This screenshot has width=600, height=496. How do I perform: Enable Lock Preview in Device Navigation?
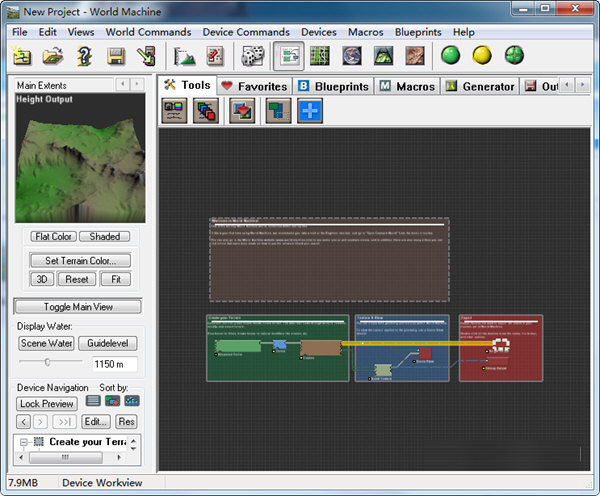coord(47,404)
